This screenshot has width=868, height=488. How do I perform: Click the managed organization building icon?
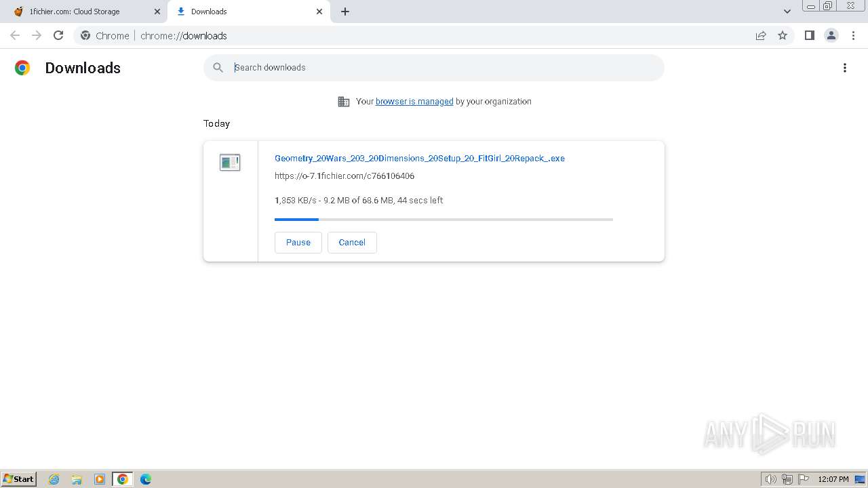tap(344, 102)
